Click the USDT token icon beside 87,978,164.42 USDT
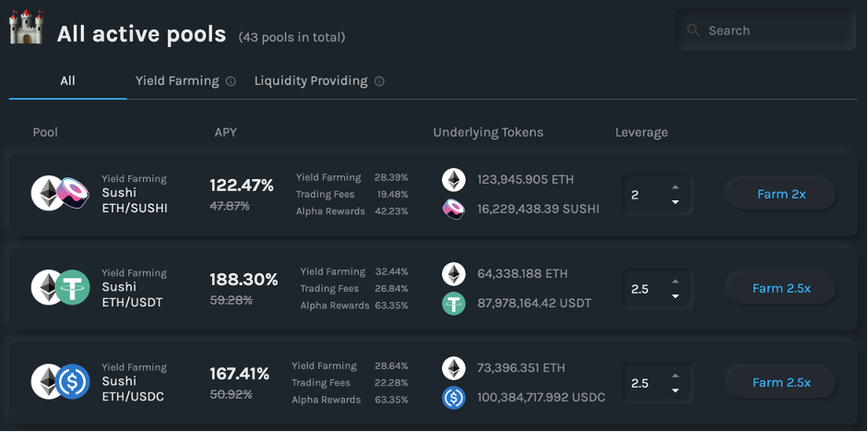Viewport: 868px width, 432px height. tap(454, 304)
